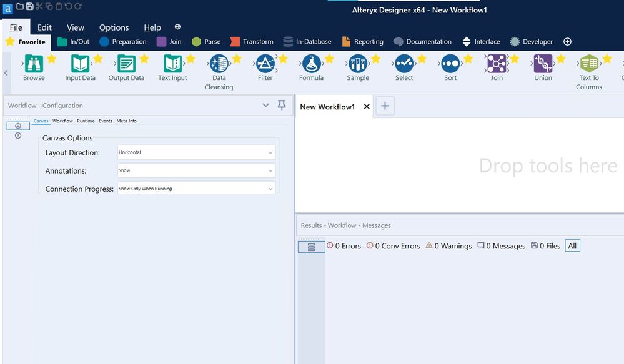Select the Union tool icon

(543, 64)
